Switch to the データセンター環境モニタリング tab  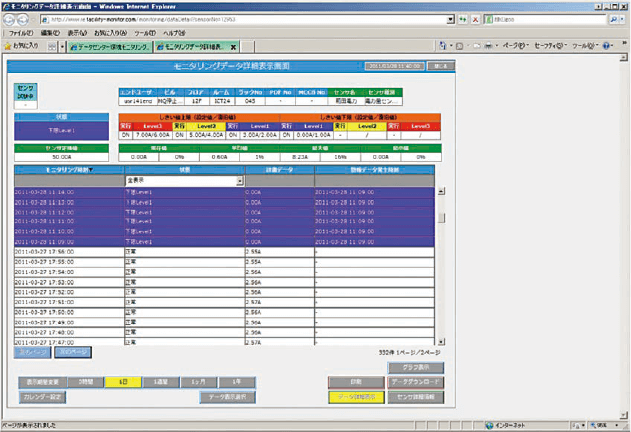[110, 46]
